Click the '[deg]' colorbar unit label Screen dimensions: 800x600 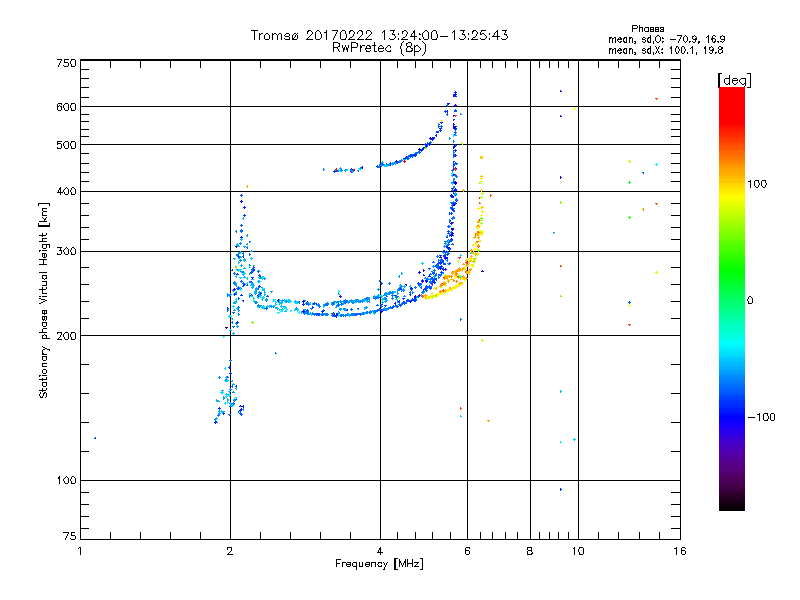(734, 80)
